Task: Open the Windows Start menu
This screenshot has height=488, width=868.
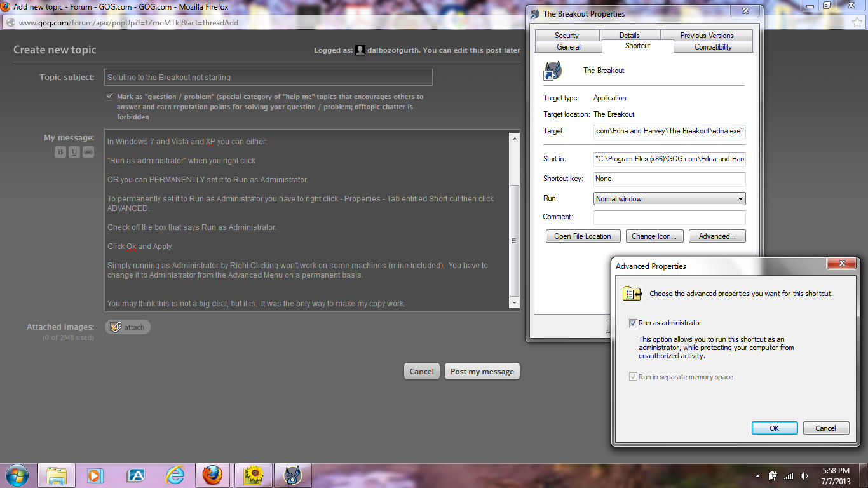Action: (17, 475)
